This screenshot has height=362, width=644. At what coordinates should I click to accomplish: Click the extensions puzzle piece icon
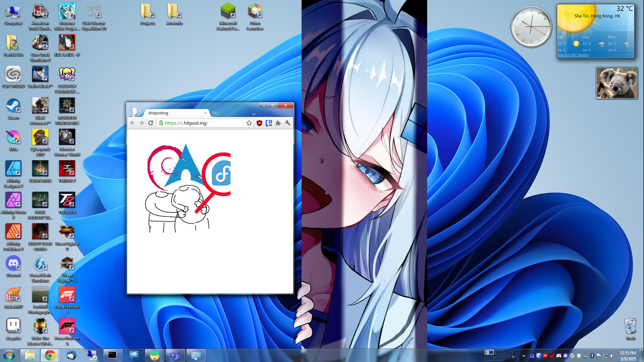[278, 123]
